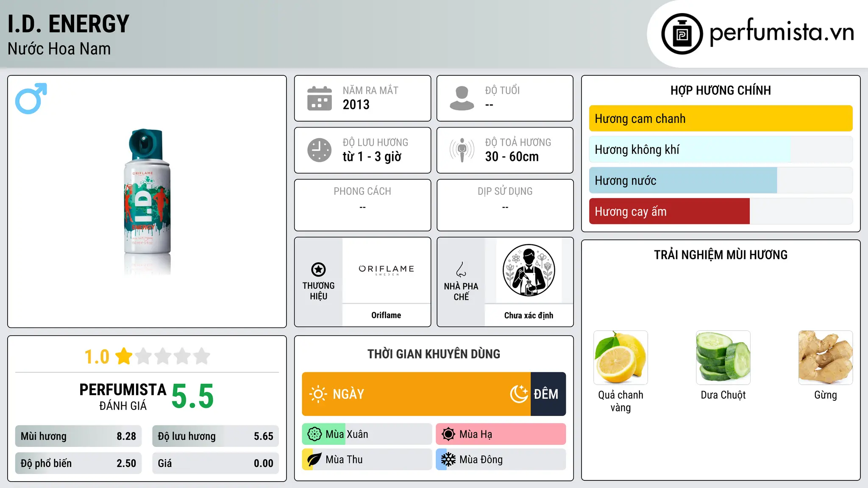This screenshot has width=868, height=488.
Task: Click the calendar icon for release year
Action: (320, 98)
